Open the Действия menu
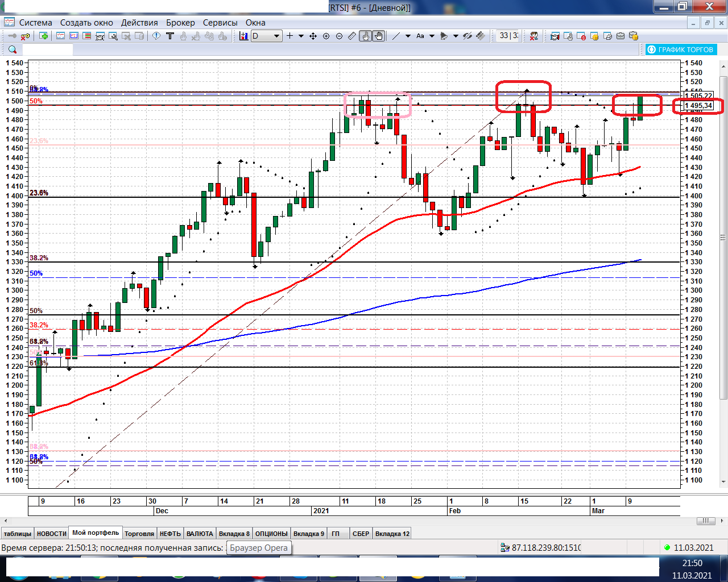The image size is (728, 582). coord(139,23)
